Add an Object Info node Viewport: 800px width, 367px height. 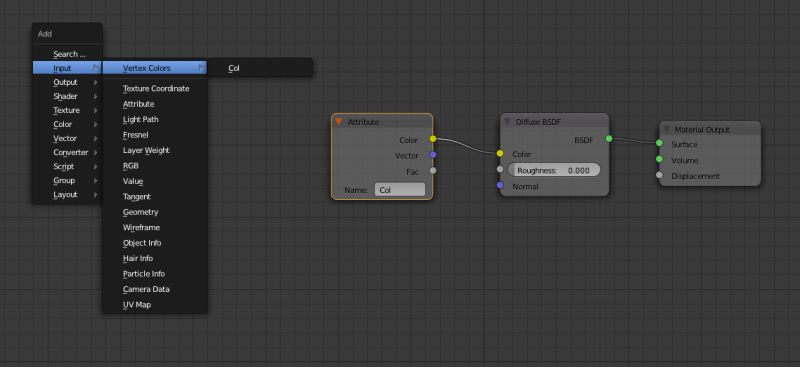coord(155,243)
